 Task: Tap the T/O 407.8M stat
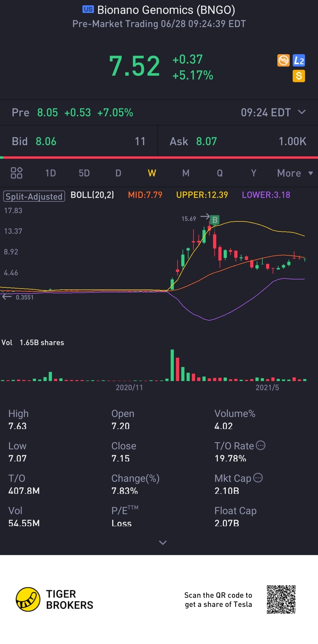(24, 484)
